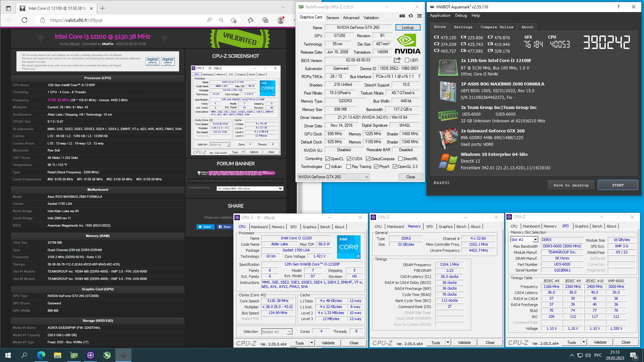The width and height of the screenshot is (644, 362).
Task: Click START button in Aquamark
Action: pos(618,185)
